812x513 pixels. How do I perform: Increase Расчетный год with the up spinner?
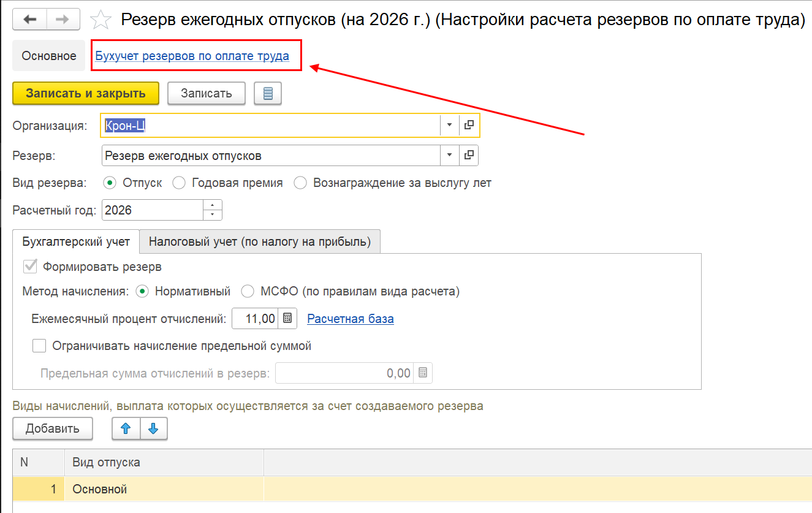pyautogui.click(x=212, y=205)
